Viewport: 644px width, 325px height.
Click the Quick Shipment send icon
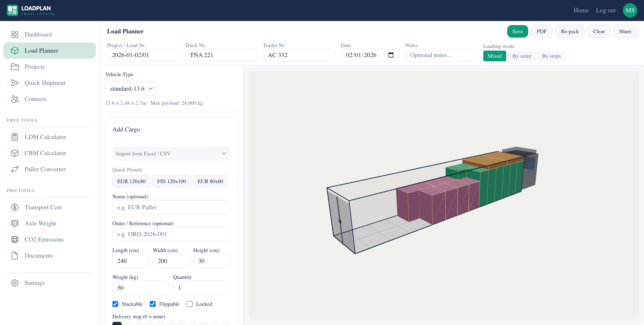click(15, 83)
